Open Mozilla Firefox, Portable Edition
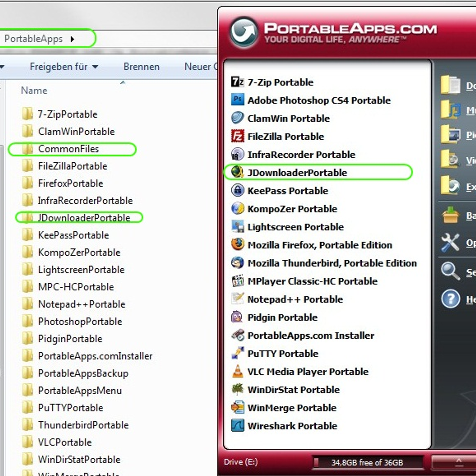This screenshot has width=476, height=476. tap(311, 245)
